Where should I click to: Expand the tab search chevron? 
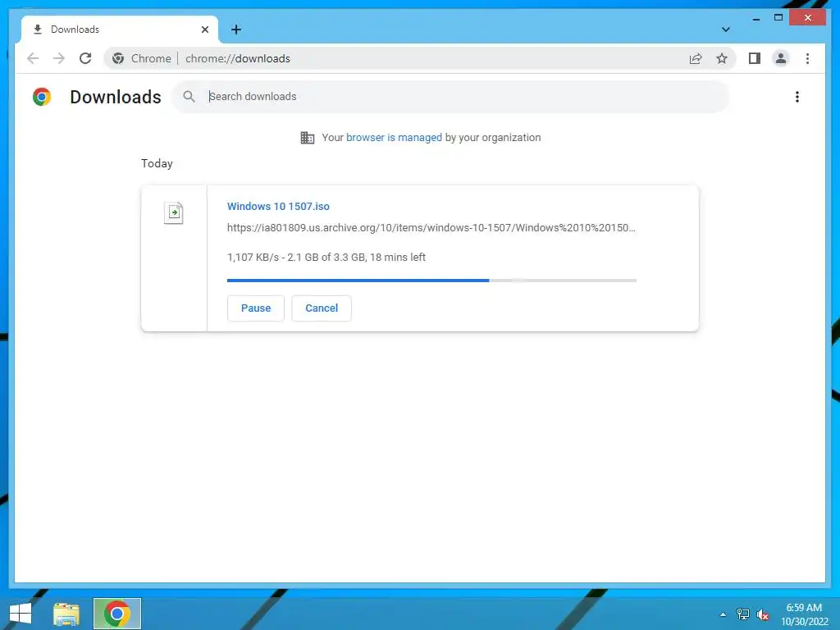click(725, 30)
